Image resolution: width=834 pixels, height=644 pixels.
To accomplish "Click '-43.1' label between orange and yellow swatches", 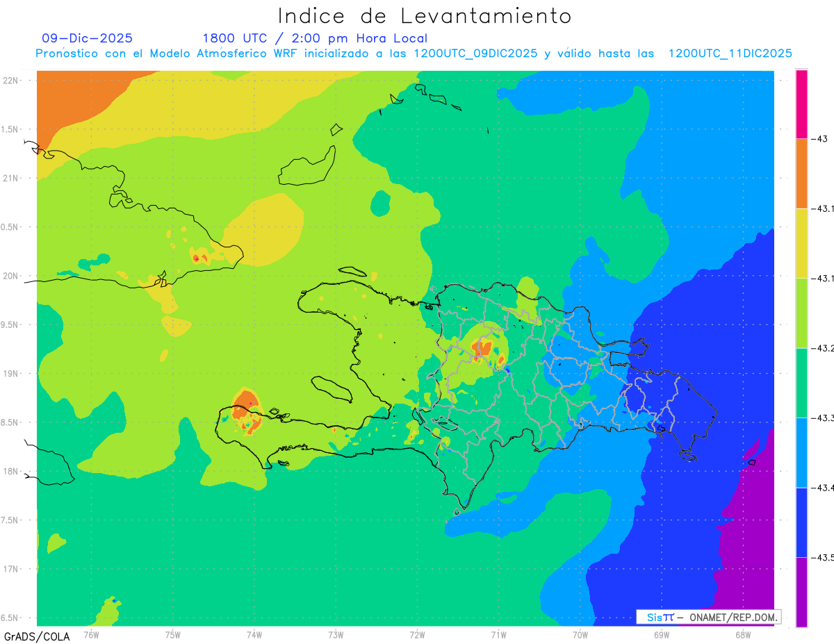I will (x=824, y=208).
